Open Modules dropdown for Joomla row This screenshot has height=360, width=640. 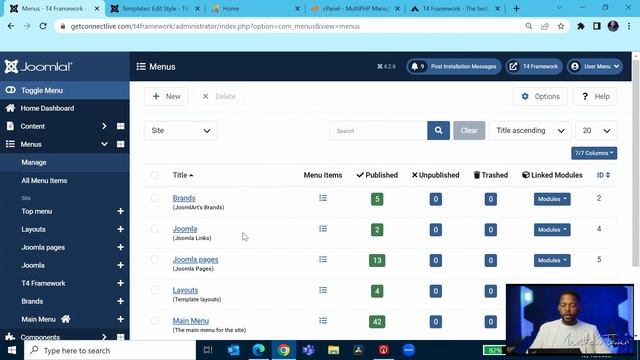pyautogui.click(x=552, y=230)
